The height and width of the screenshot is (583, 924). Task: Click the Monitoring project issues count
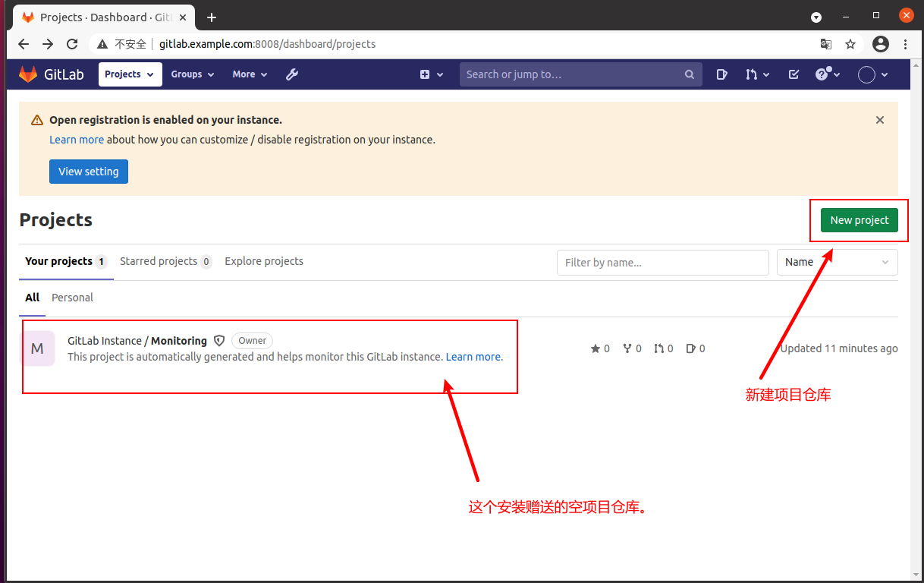pyautogui.click(x=696, y=348)
